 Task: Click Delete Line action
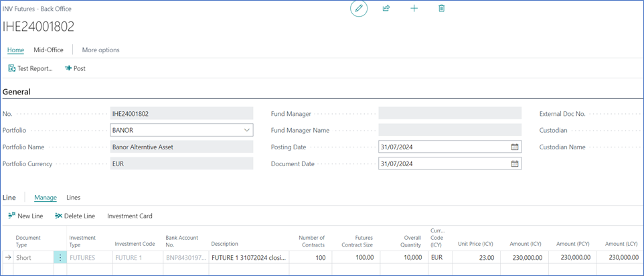75,216
